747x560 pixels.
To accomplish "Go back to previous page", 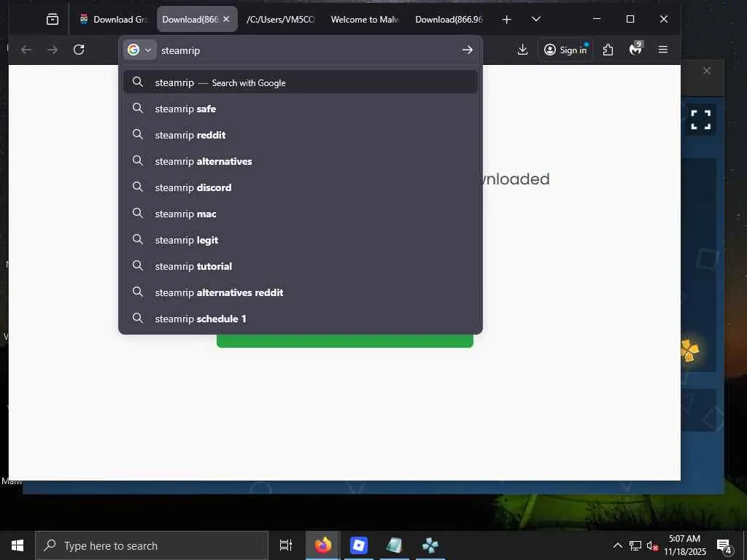I will tap(27, 50).
